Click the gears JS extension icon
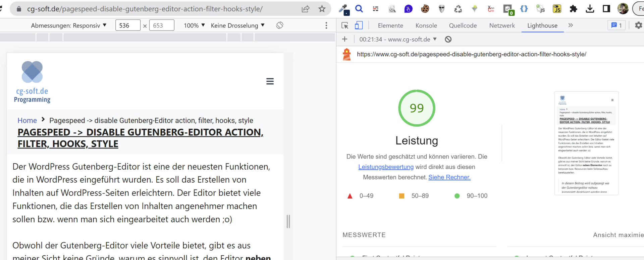This screenshot has height=260, width=644. click(x=540, y=9)
